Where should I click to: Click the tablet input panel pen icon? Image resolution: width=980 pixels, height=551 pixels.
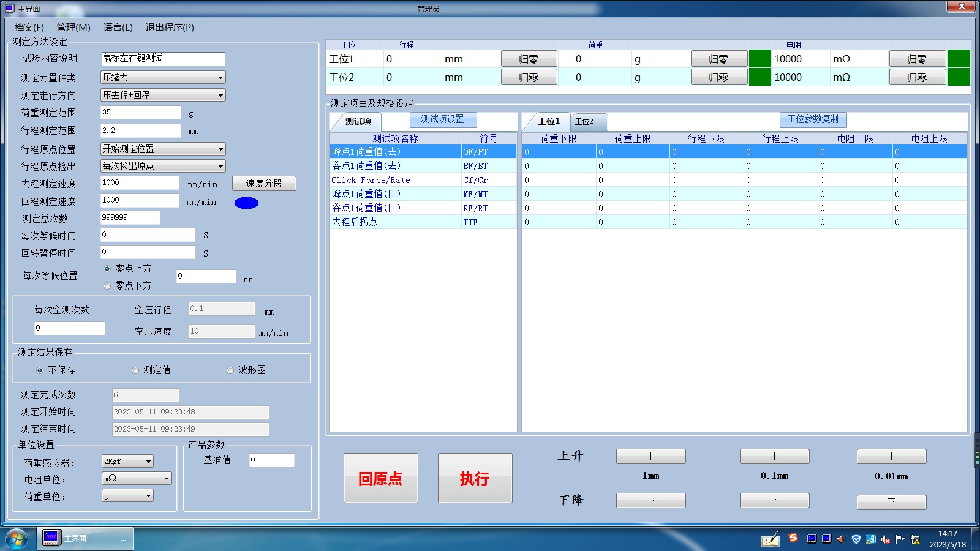coord(770,539)
